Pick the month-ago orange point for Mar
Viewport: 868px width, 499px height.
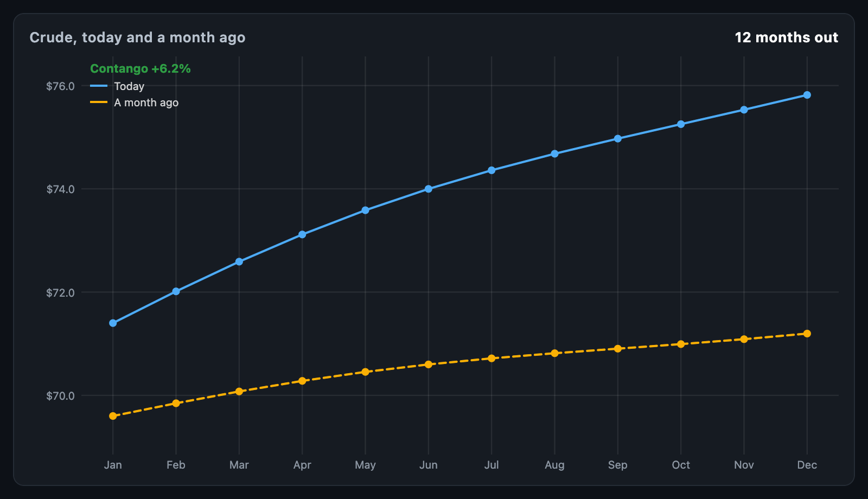[239, 391]
